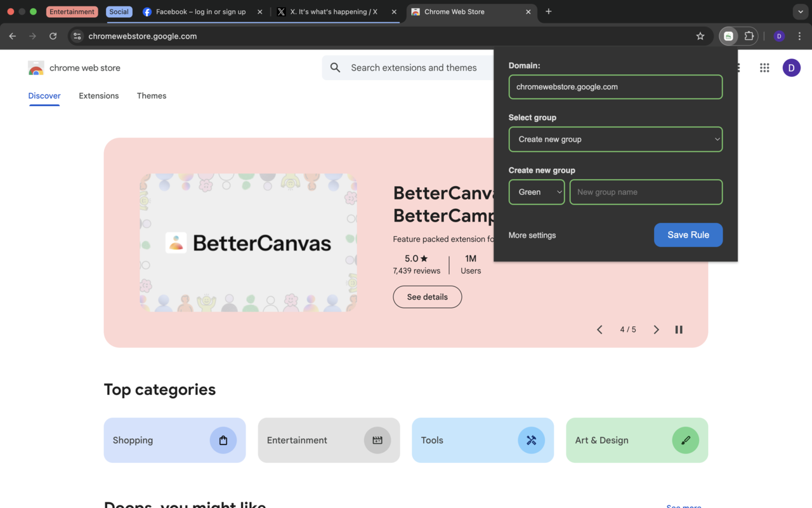The height and width of the screenshot is (508, 812).
Task: Click the Tools category wrench icon
Action: point(532,440)
